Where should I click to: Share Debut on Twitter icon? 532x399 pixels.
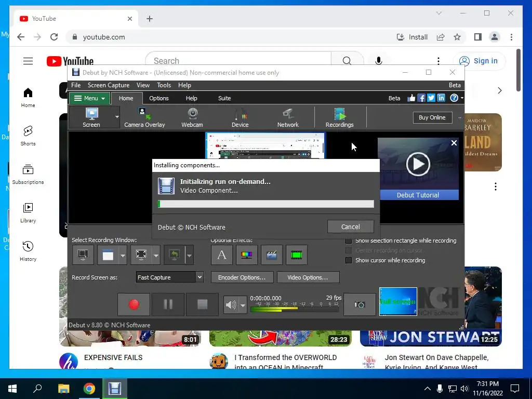click(x=431, y=98)
